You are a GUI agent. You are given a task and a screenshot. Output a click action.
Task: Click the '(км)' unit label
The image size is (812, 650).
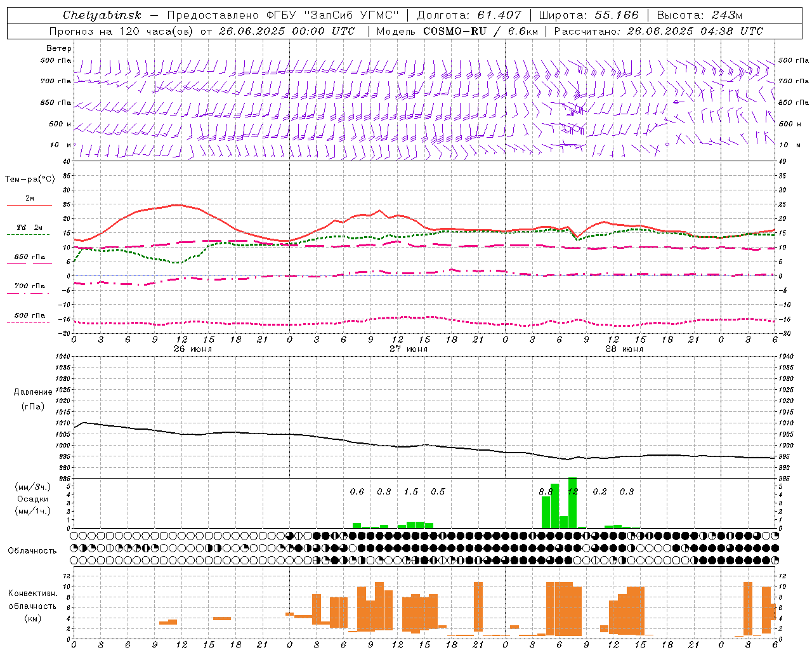(33, 618)
